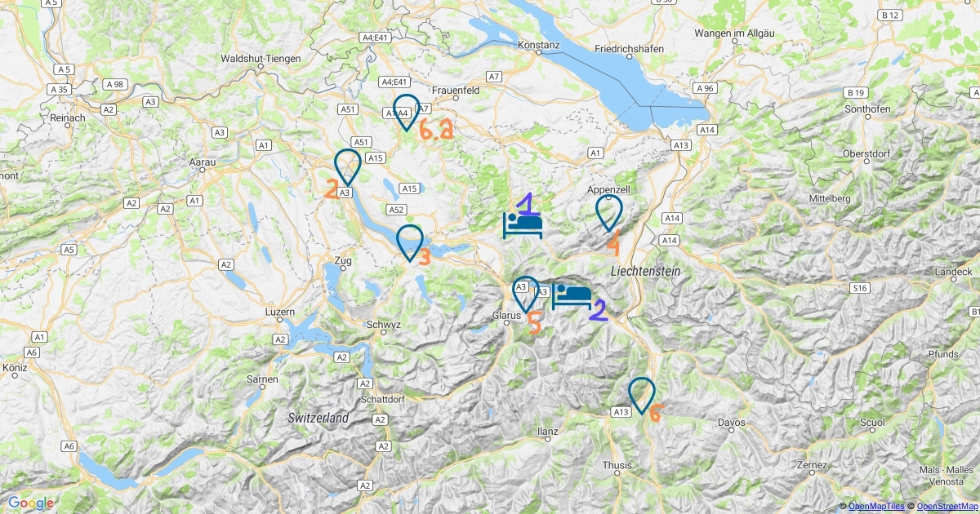The width and height of the screenshot is (980, 514).
Task: Click the hotel bed icon labeled 2
Action: point(572,297)
